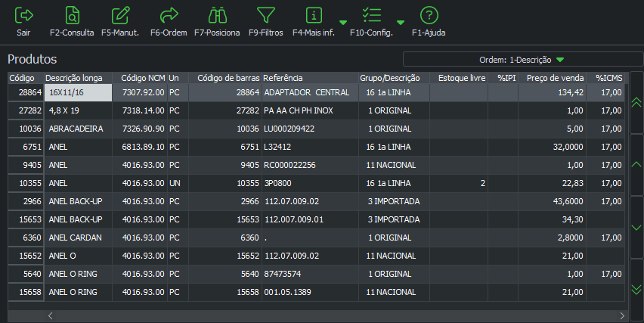The width and height of the screenshot is (644, 323).
Task: Sort by Código column header
Action: pyautogui.click(x=26, y=78)
